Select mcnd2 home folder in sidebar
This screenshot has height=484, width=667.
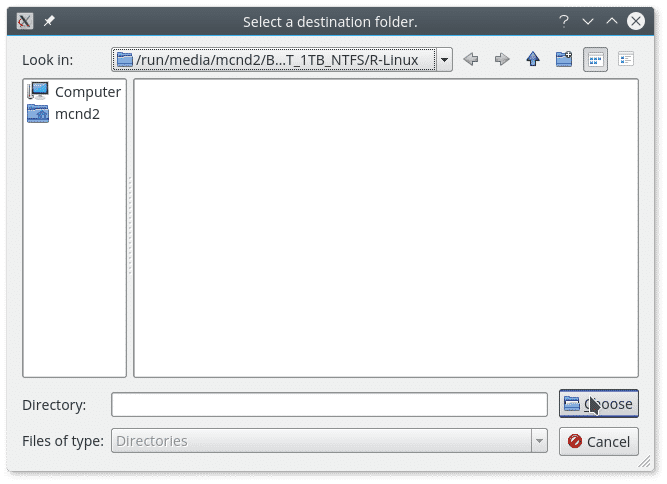pos(64,114)
